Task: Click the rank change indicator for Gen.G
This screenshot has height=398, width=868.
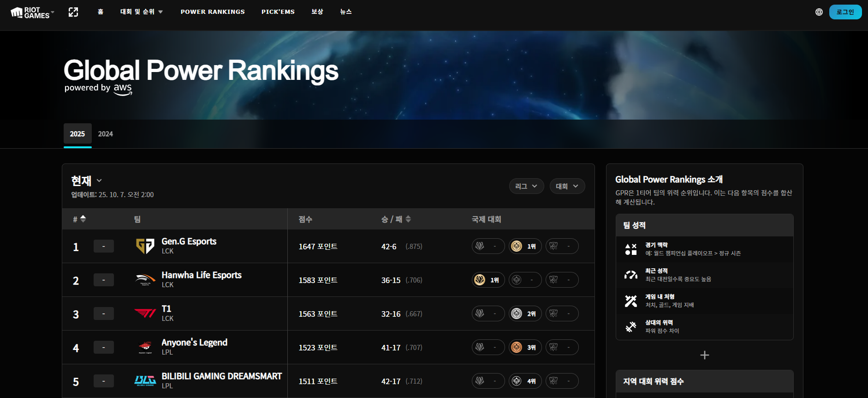Action: click(x=104, y=246)
